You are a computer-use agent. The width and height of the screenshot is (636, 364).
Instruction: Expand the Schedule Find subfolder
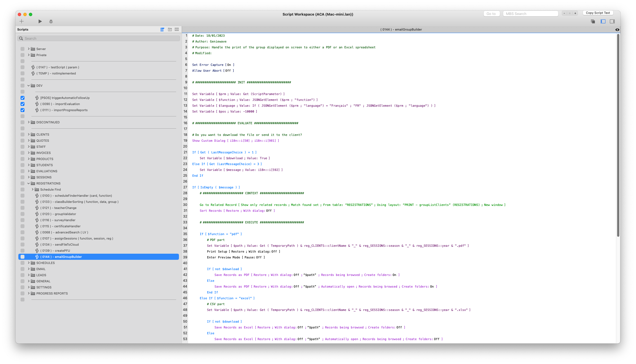coord(33,190)
